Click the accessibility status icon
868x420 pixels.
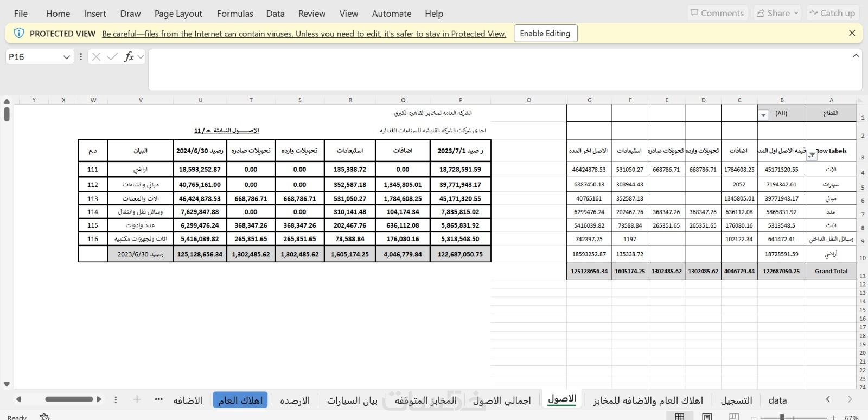click(x=44, y=417)
